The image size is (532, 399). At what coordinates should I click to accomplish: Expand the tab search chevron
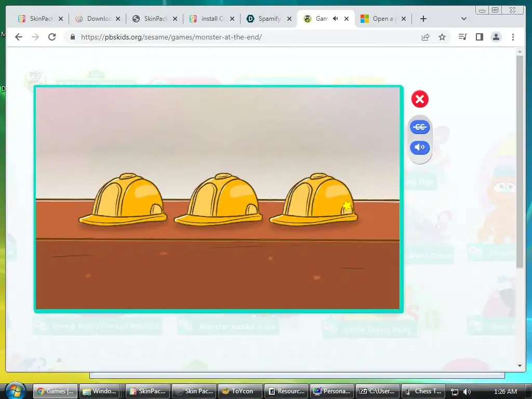point(464,19)
